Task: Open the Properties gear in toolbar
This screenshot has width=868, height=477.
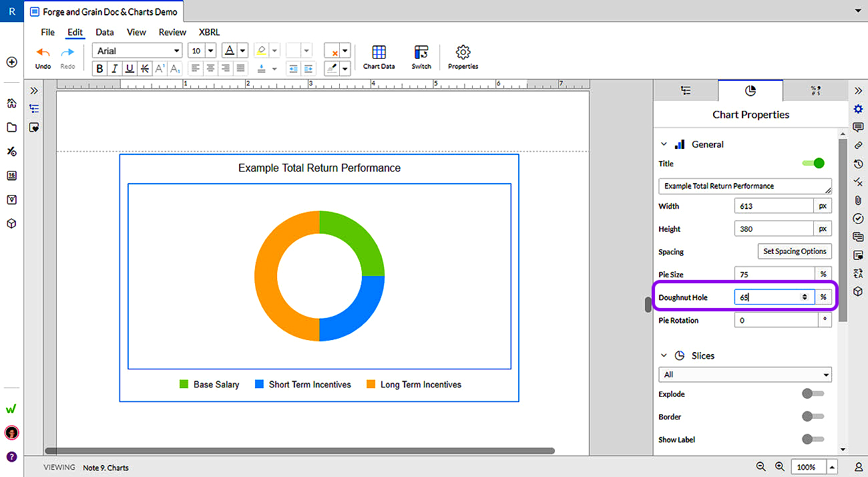Action: (x=463, y=57)
